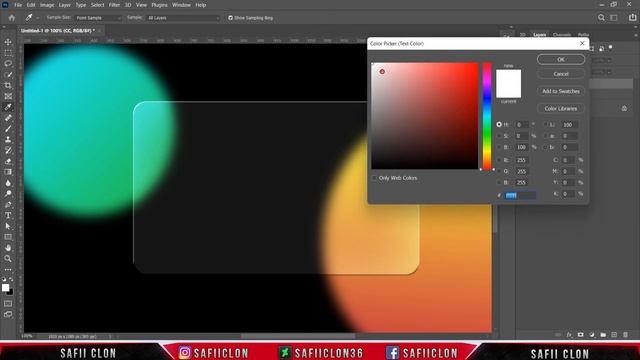
Task: Click the hex color input field
Action: (520, 196)
